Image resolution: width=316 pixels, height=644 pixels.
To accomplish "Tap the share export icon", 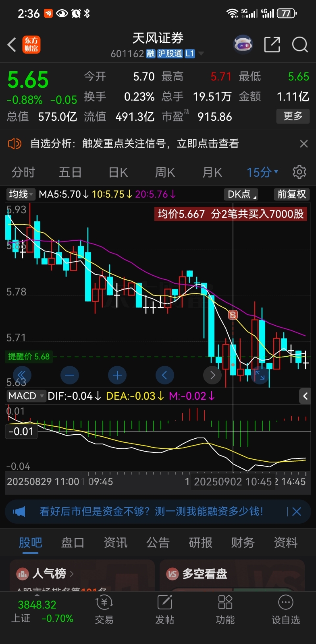I will pos(272,45).
